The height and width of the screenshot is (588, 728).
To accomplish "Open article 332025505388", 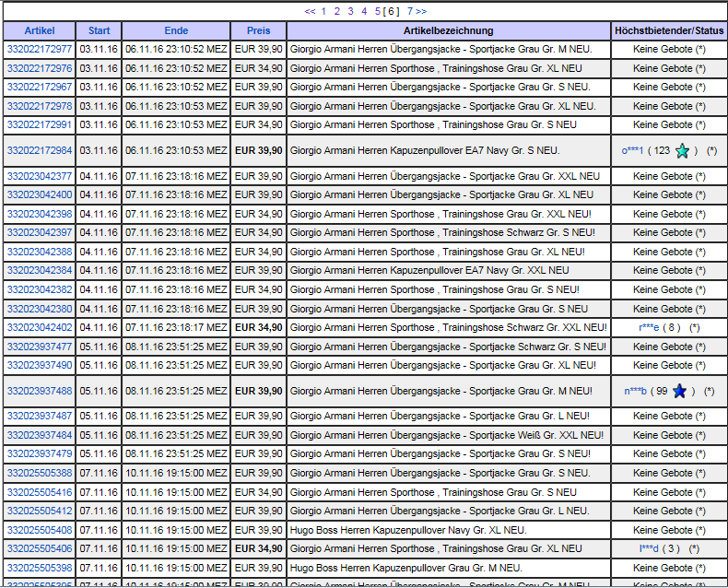I will click(40, 474).
